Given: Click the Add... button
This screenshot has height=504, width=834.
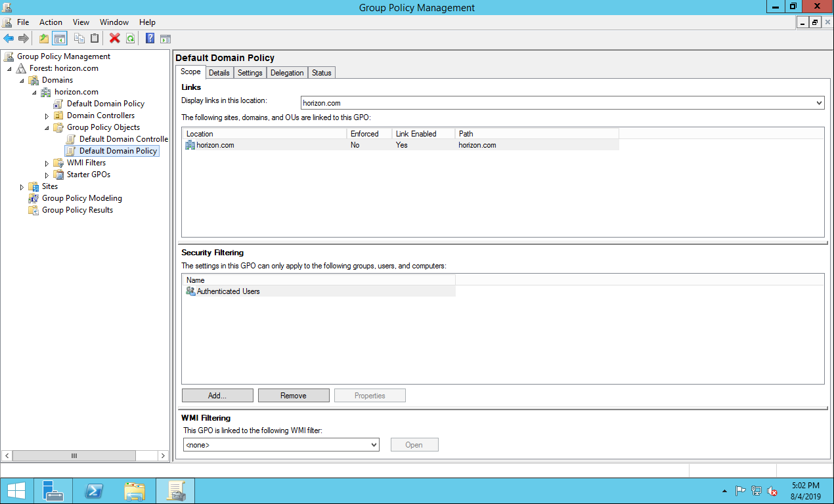Looking at the screenshot, I should coord(217,396).
